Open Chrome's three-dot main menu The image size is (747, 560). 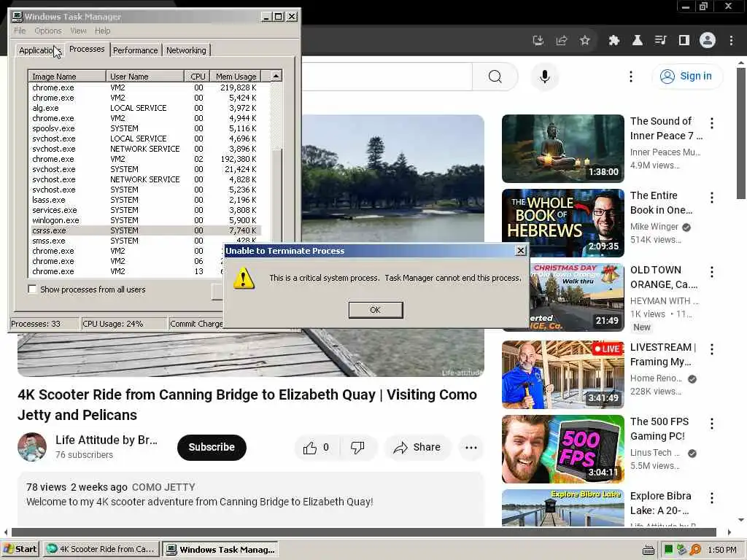coord(731,41)
